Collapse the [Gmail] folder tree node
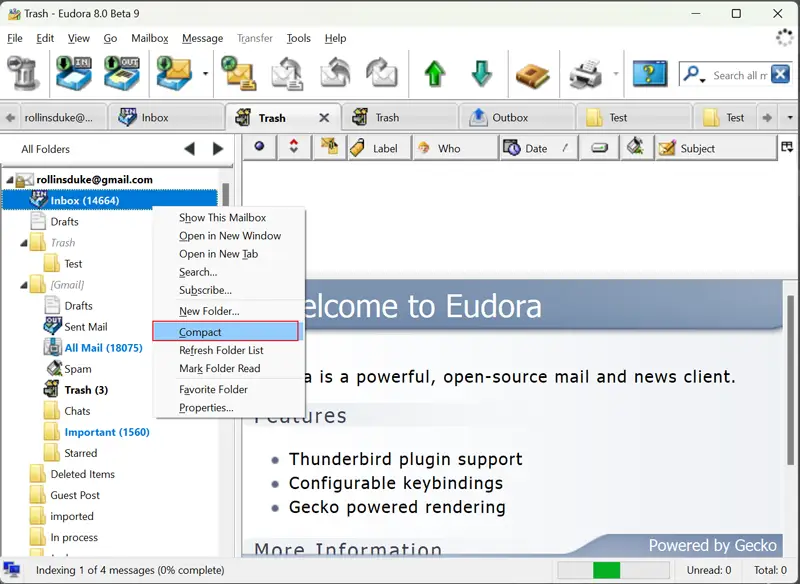This screenshot has height=584, width=800. click(23, 285)
